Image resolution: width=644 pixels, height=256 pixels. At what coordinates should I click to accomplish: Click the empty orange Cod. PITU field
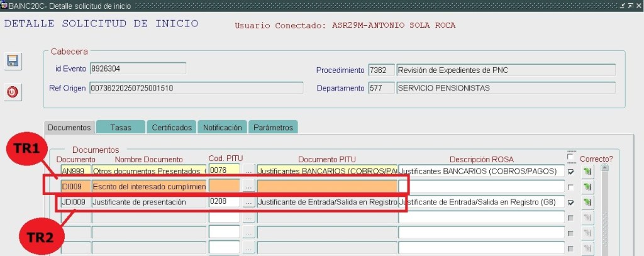224,186
